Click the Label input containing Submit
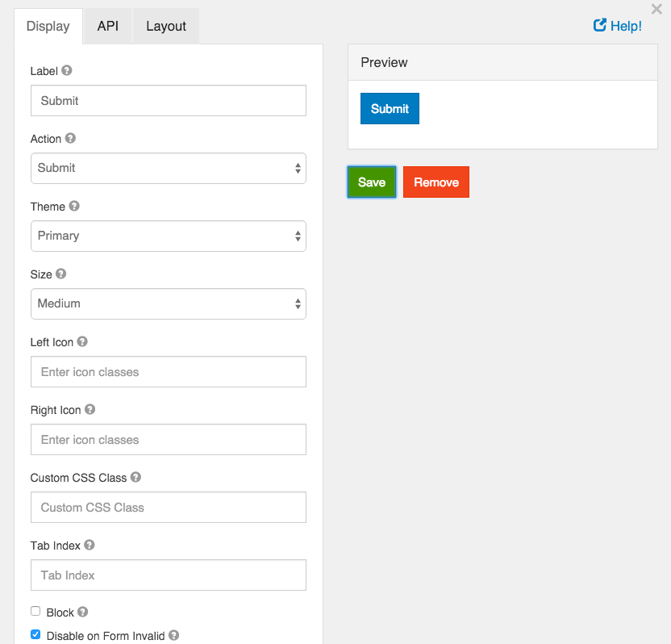Image resolution: width=671 pixels, height=644 pixels. 168,100
